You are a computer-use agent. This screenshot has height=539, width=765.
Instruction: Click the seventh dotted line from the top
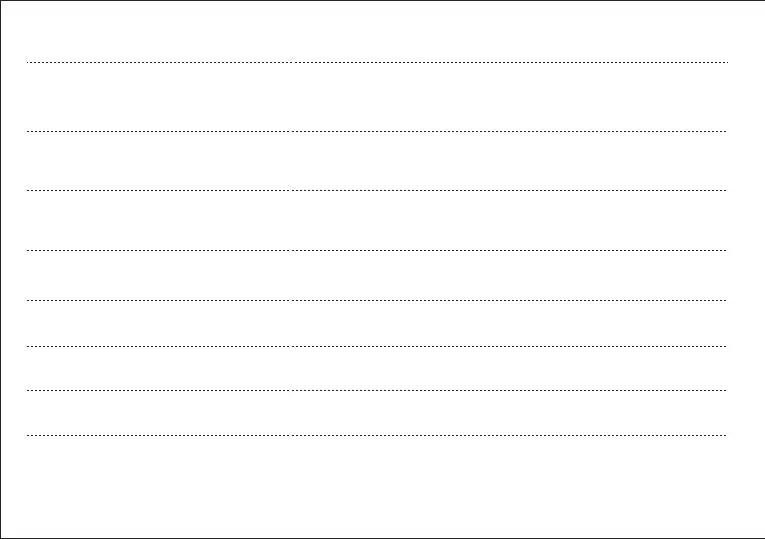pos(377,390)
